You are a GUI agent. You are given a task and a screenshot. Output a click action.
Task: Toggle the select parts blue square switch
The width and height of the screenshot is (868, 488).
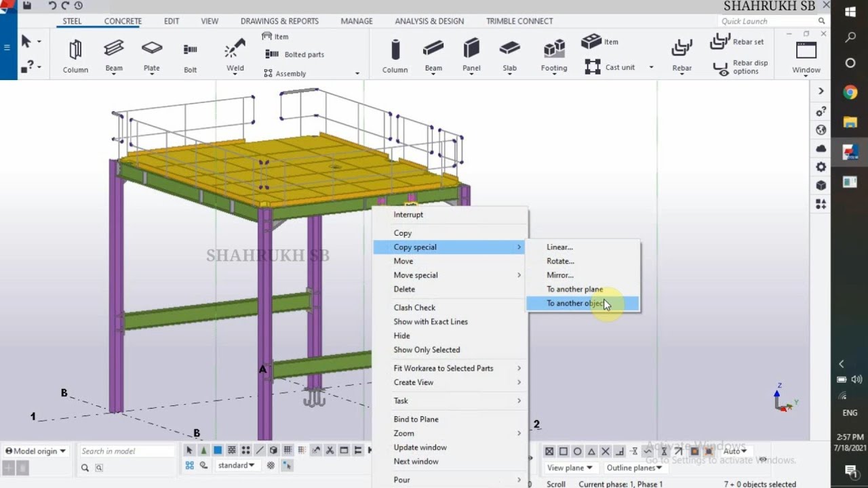click(x=218, y=450)
